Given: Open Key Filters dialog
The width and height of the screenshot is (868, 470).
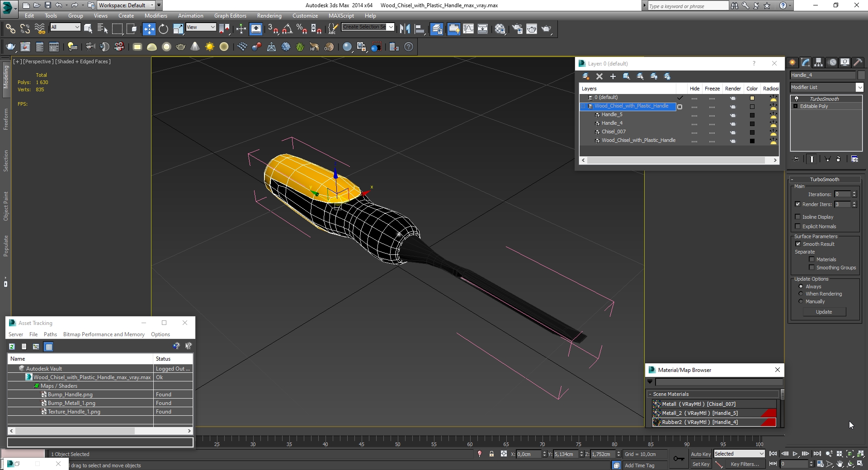Looking at the screenshot, I should pyautogui.click(x=745, y=464).
